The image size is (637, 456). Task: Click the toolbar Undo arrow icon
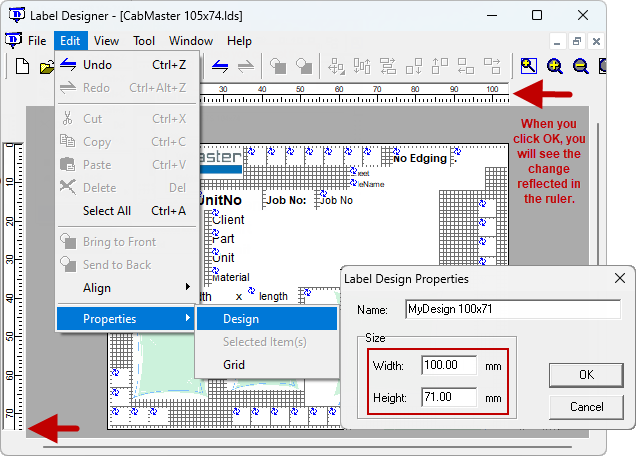tap(220, 66)
